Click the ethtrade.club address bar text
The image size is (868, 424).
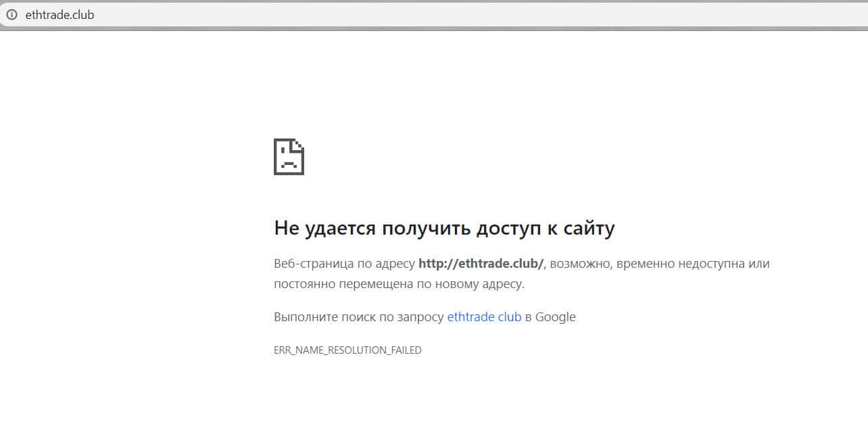[x=59, y=14]
